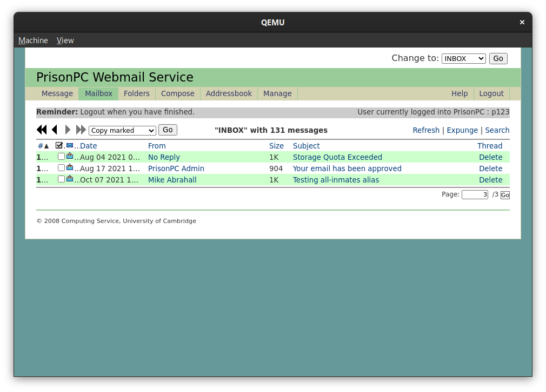Open the Folders tab
This screenshot has width=546, height=392.
click(x=136, y=93)
